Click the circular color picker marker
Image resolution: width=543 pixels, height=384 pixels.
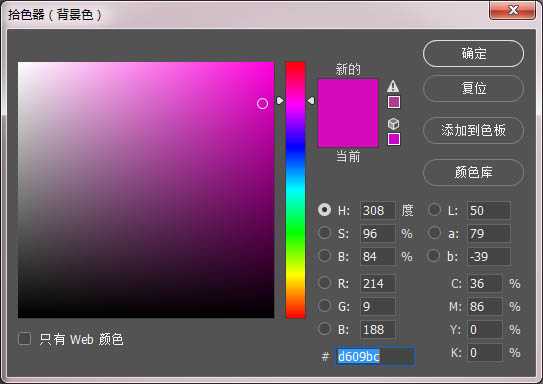(x=262, y=103)
